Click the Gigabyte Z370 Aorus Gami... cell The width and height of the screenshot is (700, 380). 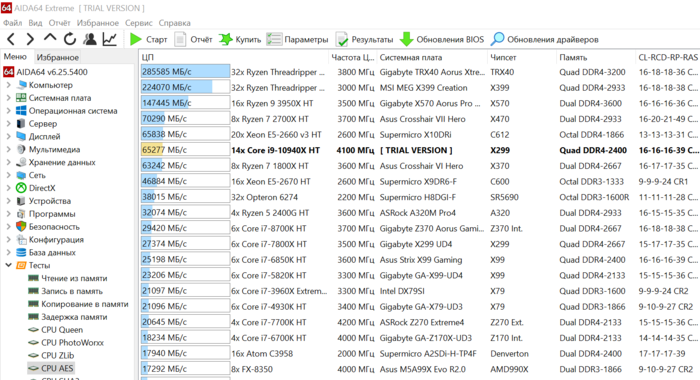432,229
